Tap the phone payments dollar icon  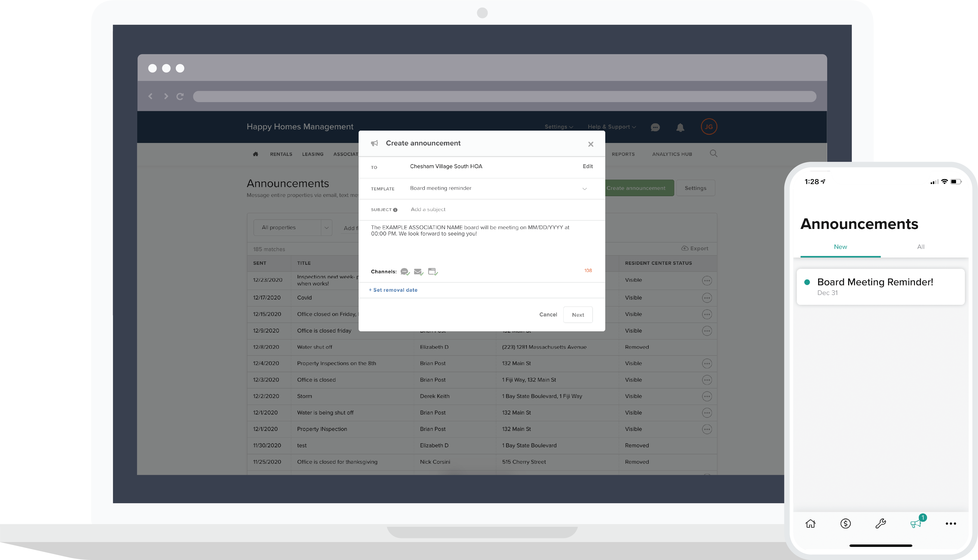point(845,523)
